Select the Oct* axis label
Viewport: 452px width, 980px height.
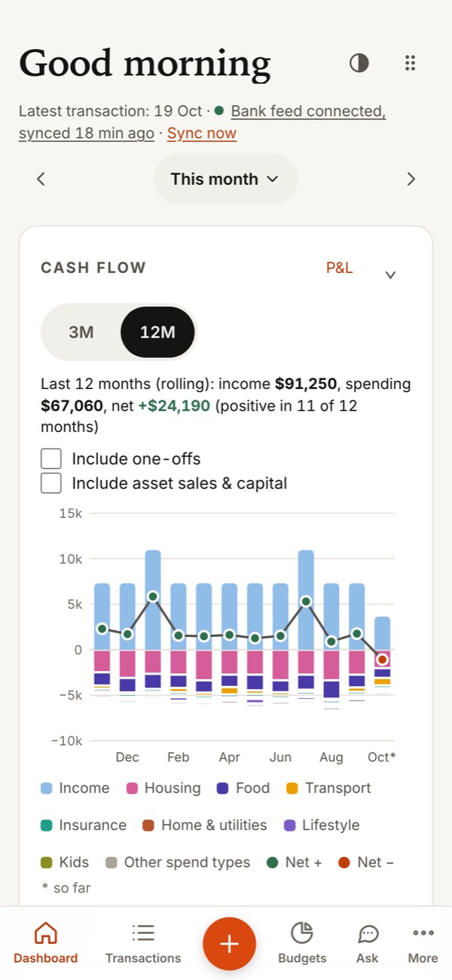(382, 757)
